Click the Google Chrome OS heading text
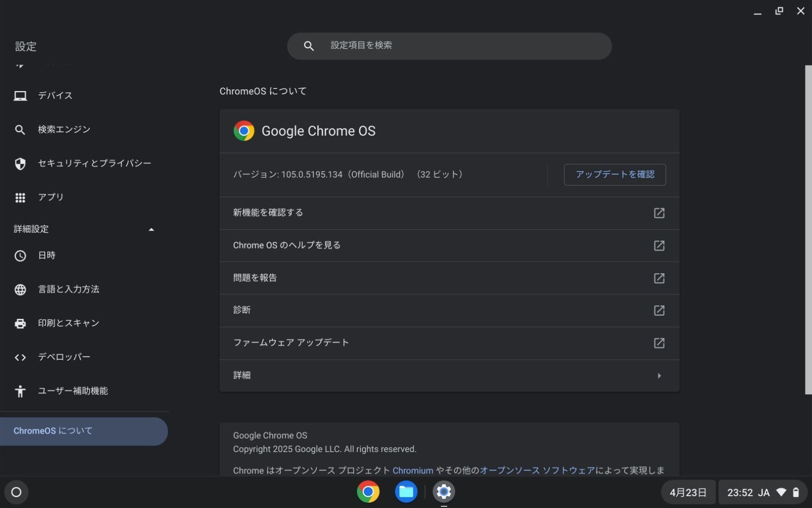The width and height of the screenshot is (812, 508). coord(318,131)
